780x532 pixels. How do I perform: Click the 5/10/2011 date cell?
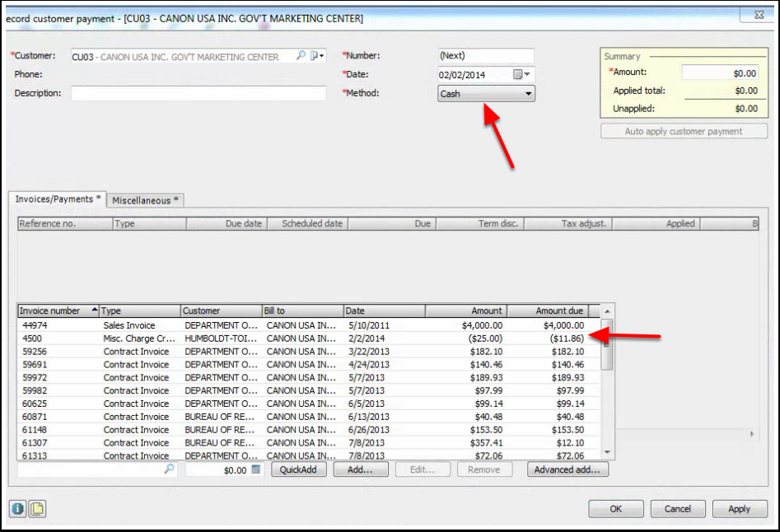tap(369, 325)
